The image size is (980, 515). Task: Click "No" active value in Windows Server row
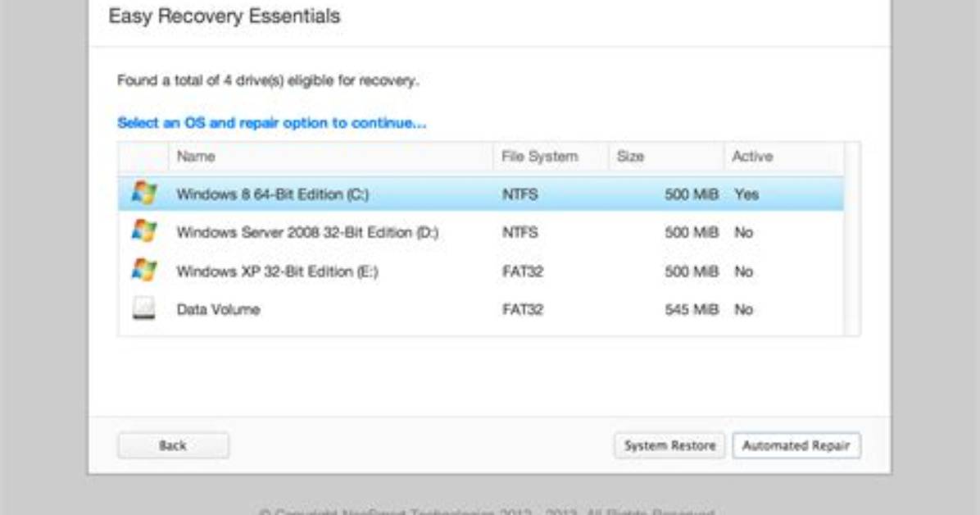click(743, 233)
